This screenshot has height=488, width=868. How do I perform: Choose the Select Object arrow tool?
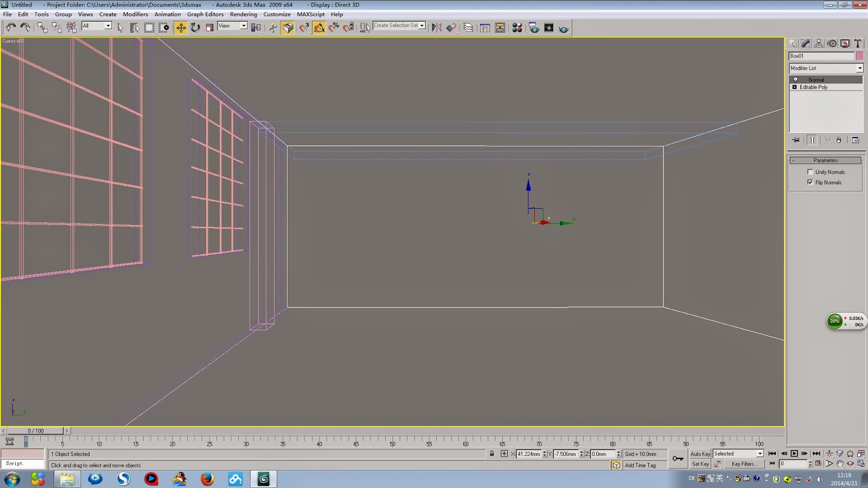tap(120, 28)
